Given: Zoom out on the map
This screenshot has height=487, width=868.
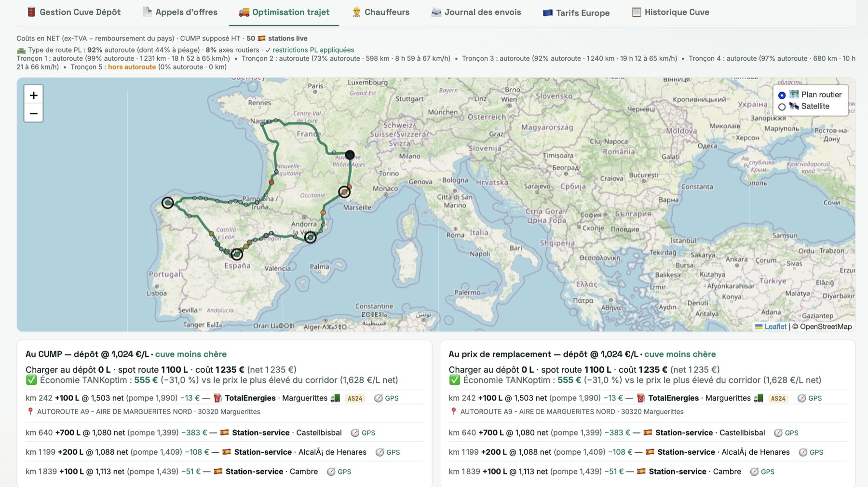Looking at the screenshot, I should 33,113.
